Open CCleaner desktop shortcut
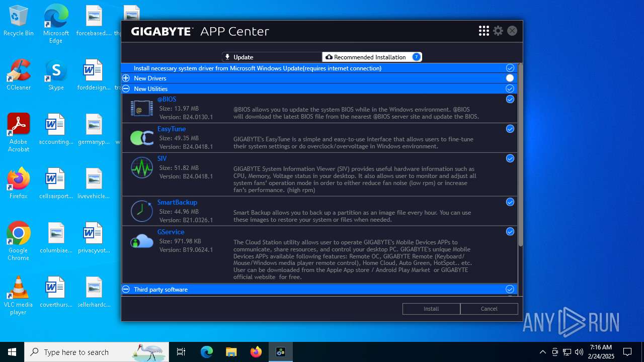Viewport: 644px width, 362px height. coord(19,75)
